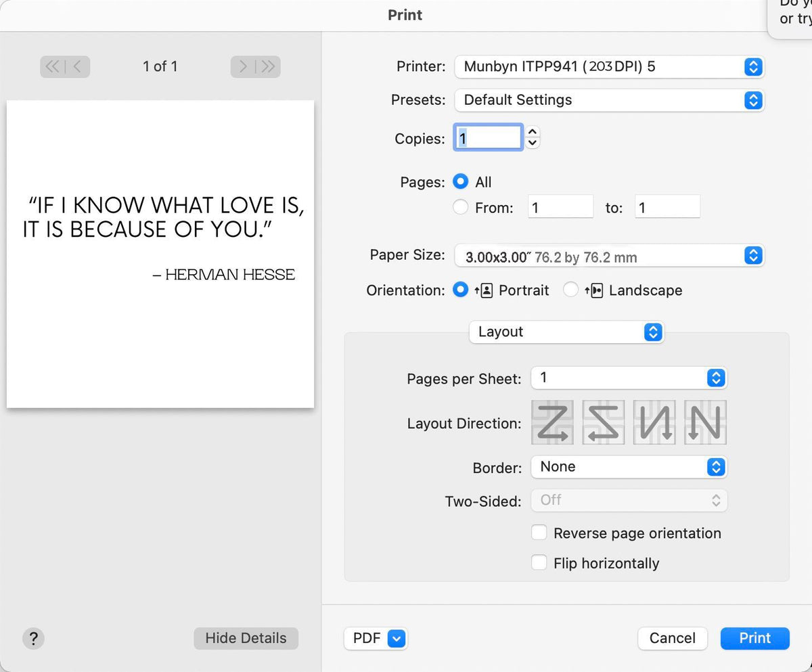812x672 pixels.
Task: Click the help question mark icon
Action: [x=33, y=638]
